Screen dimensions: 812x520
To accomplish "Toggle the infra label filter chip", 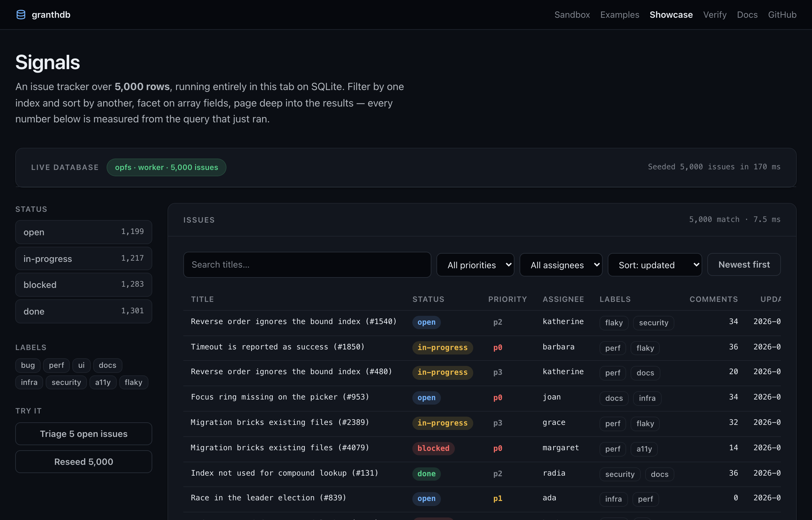I will [x=29, y=382].
